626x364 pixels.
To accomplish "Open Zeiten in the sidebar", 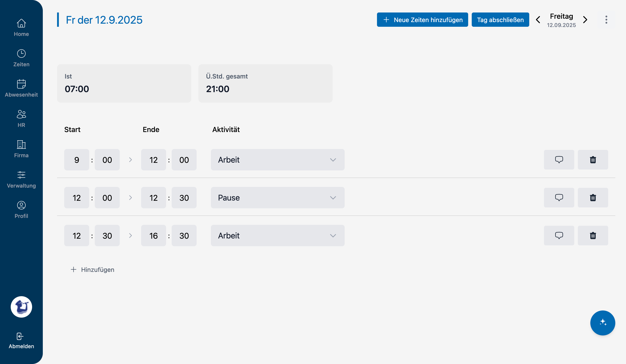I will click(21, 58).
